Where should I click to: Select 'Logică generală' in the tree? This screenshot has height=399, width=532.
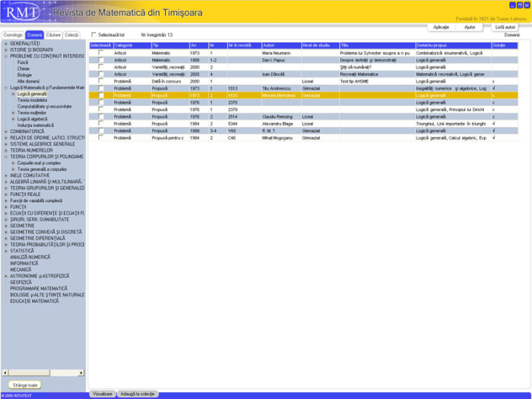(x=32, y=94)
